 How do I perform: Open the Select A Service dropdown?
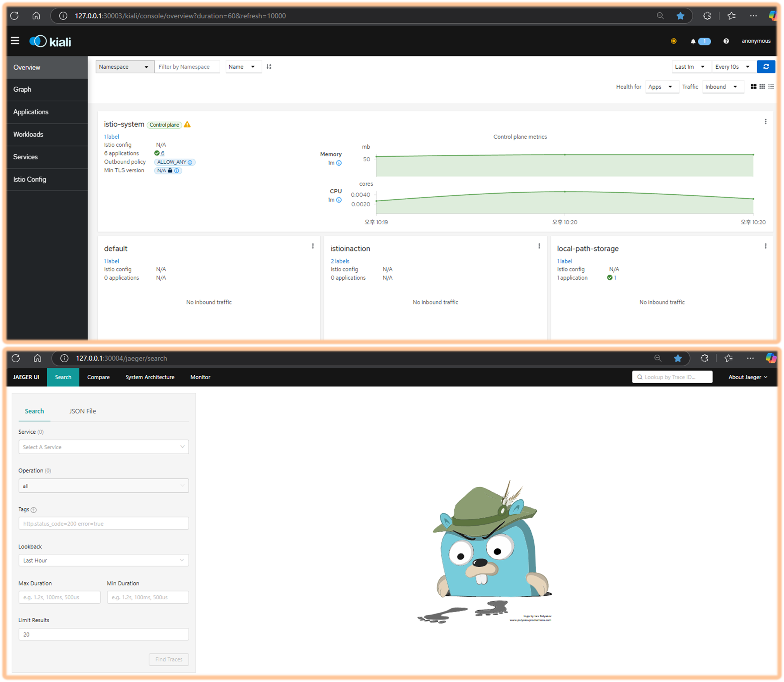104,447
